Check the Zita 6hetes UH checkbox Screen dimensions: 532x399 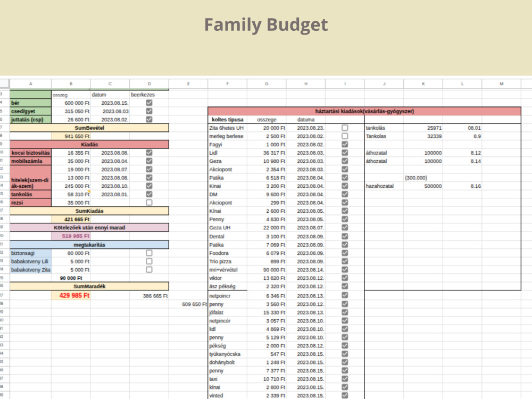click(345, 128)
